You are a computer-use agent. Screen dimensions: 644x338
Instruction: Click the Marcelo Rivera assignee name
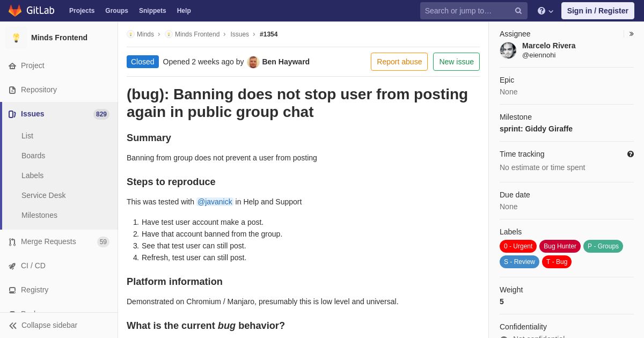pyautogui.click(x=549, y=46)
